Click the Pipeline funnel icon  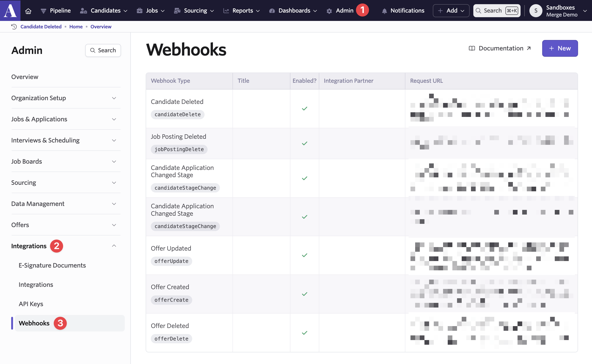click(43, 11)
